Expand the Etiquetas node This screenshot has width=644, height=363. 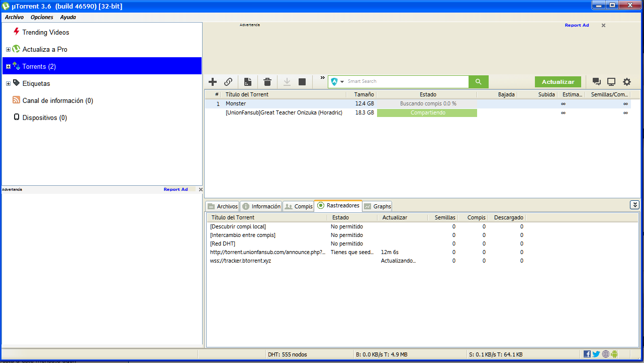tap(8, 84)
